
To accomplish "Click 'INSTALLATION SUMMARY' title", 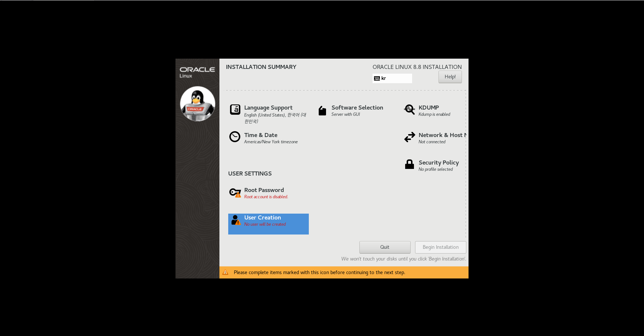I will pyautogui.click(x=261, y=67).
